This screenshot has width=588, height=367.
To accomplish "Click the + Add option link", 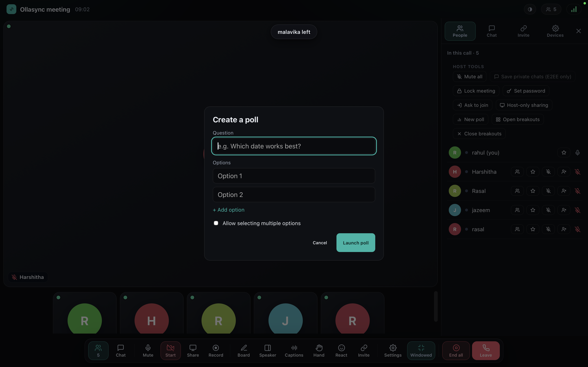I will (228, 210).
